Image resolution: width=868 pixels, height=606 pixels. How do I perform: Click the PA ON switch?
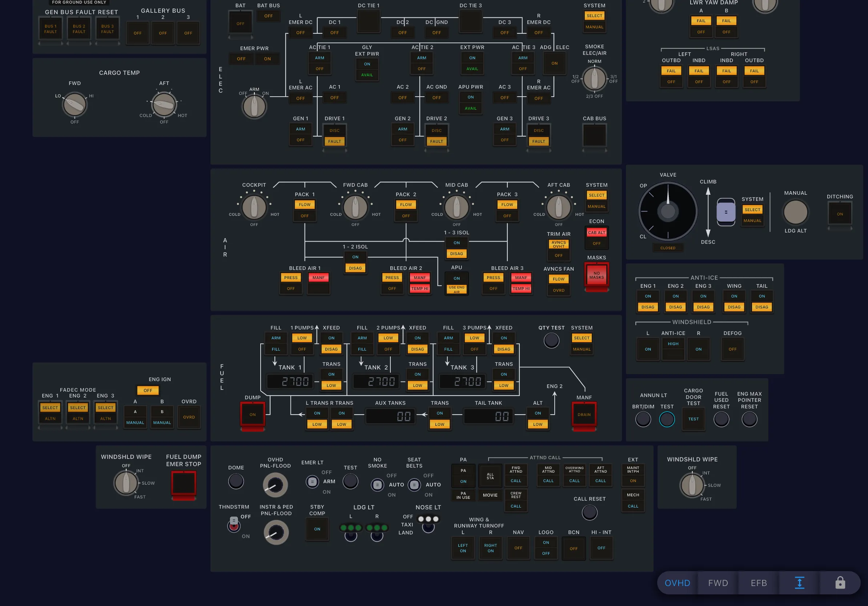463,476
